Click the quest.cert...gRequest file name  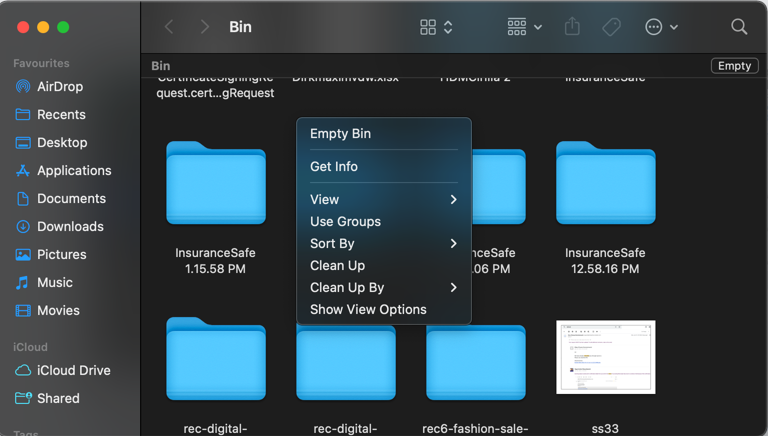click(215, 93)
